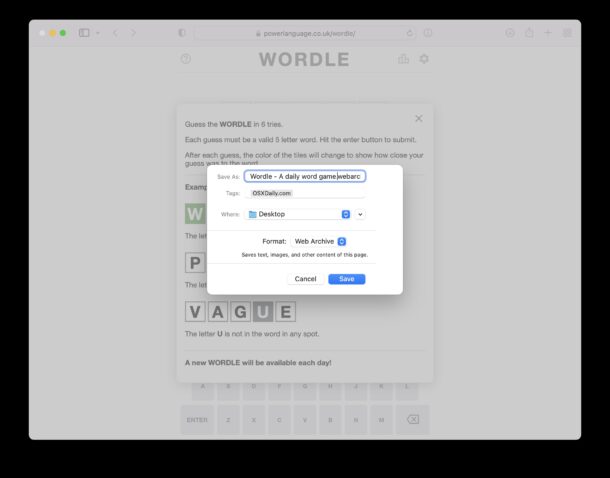Close the Wordle instructions popup
The height and width of the screenshot is (478, 610).
[418, 118]
